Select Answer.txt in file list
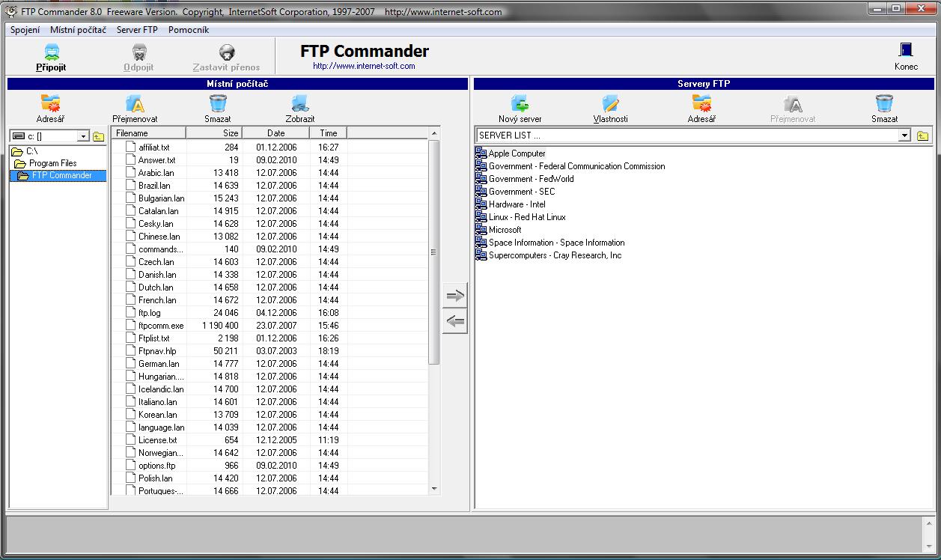Image resolution: width=941 pixels, height=560 pixels. [156, 160]
